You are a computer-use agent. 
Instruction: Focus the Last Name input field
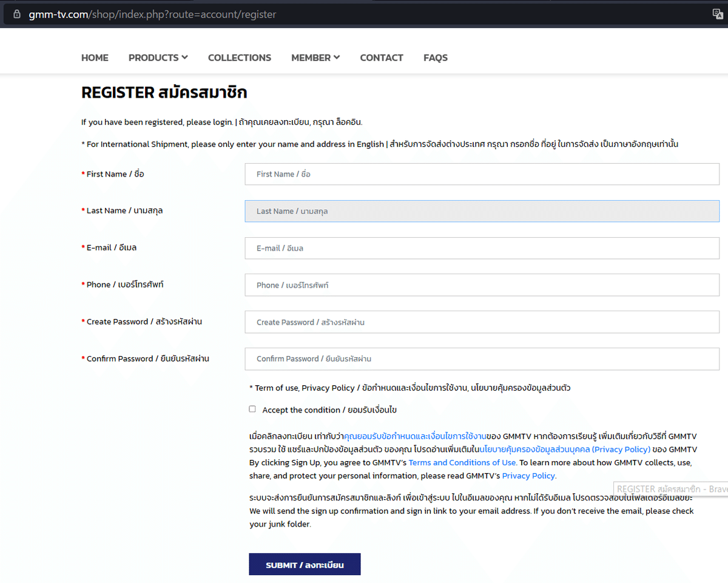pos(482,211)
